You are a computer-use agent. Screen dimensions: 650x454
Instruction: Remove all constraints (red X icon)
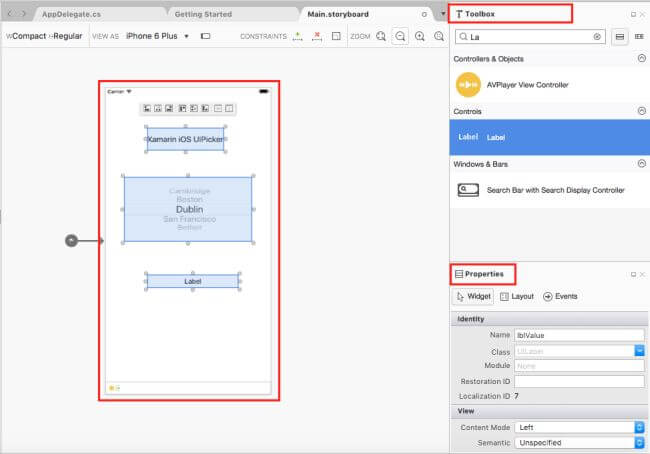(317, 36)
